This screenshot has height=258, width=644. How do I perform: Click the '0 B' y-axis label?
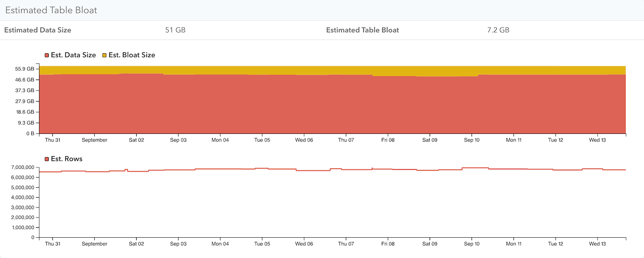pos(30,133)
